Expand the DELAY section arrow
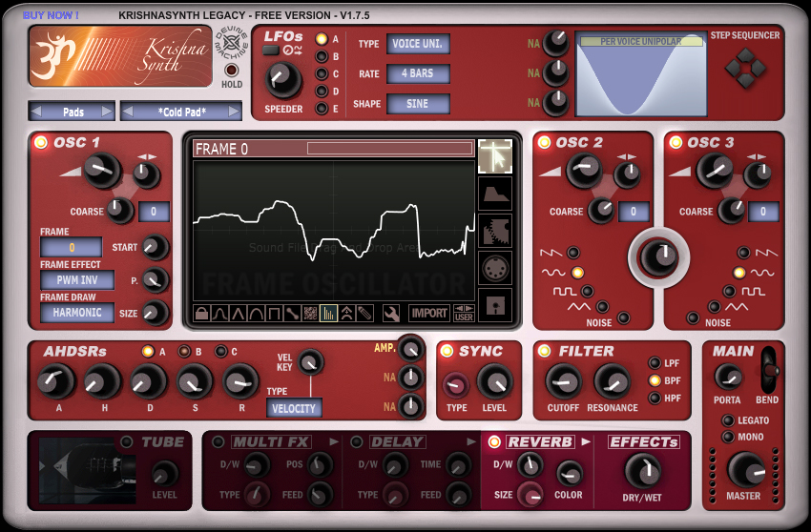The width and height of the screenshot is (811, 532). coord(471,441)
